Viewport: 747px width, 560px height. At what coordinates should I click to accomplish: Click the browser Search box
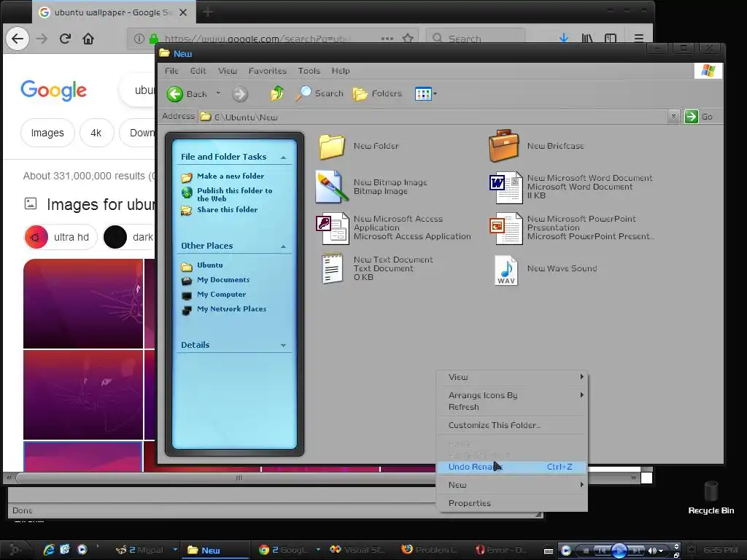coord(476,39)
